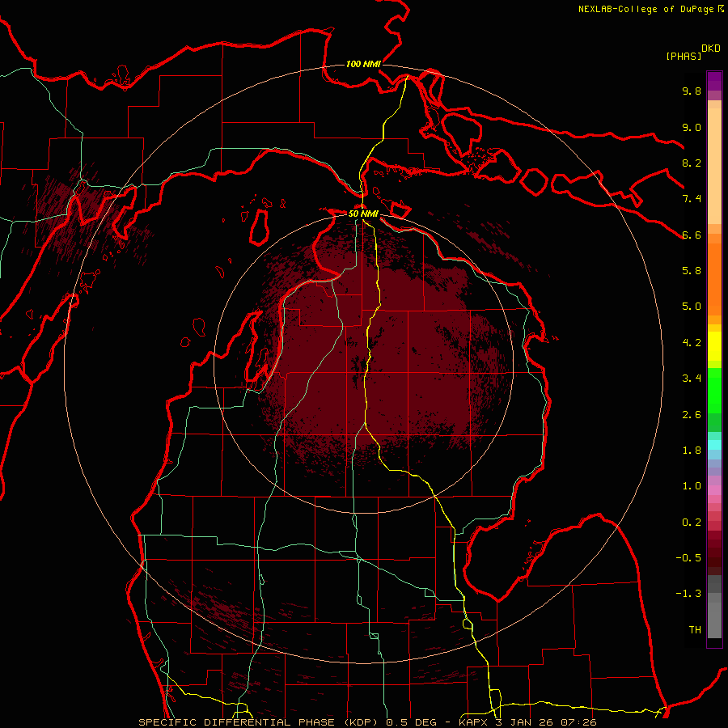Pick the cyan segment of the color bar
The width and height of the screenshot is (728, 728).
coord(714,445)
